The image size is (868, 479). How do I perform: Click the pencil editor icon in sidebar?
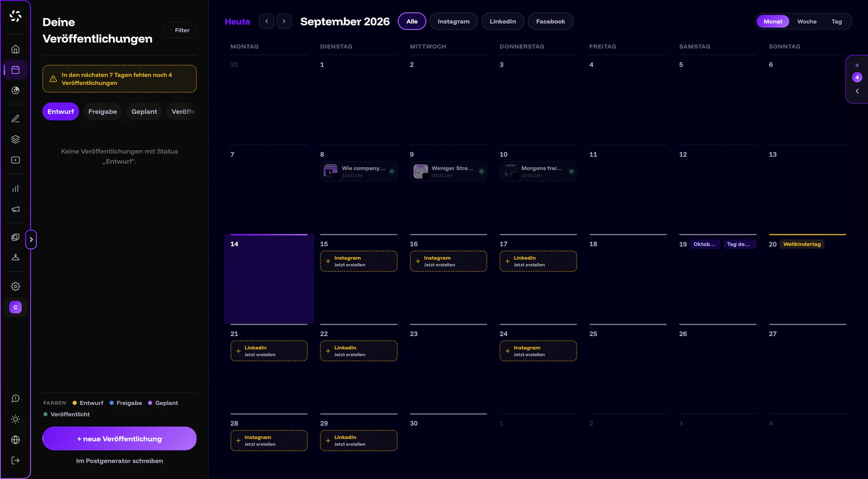pos(16,119)
